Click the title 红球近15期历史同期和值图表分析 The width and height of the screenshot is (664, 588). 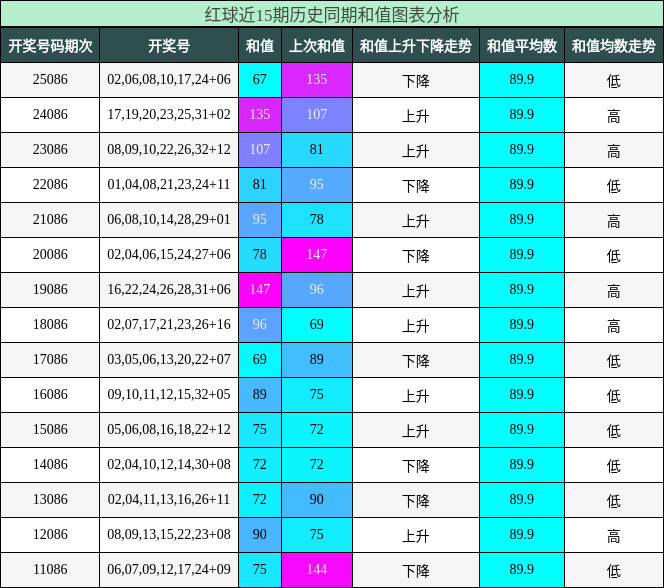pos(332,15)
